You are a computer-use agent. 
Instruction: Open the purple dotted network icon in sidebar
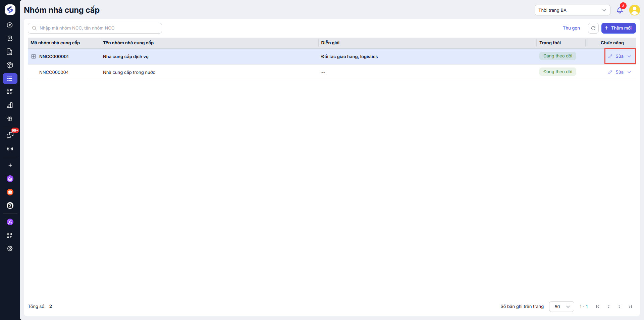coord(10,222)
